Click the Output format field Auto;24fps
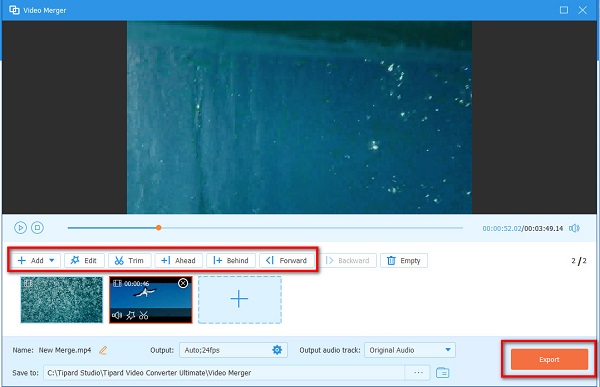This screenshot has width=600, height=387. coord(233,350)
